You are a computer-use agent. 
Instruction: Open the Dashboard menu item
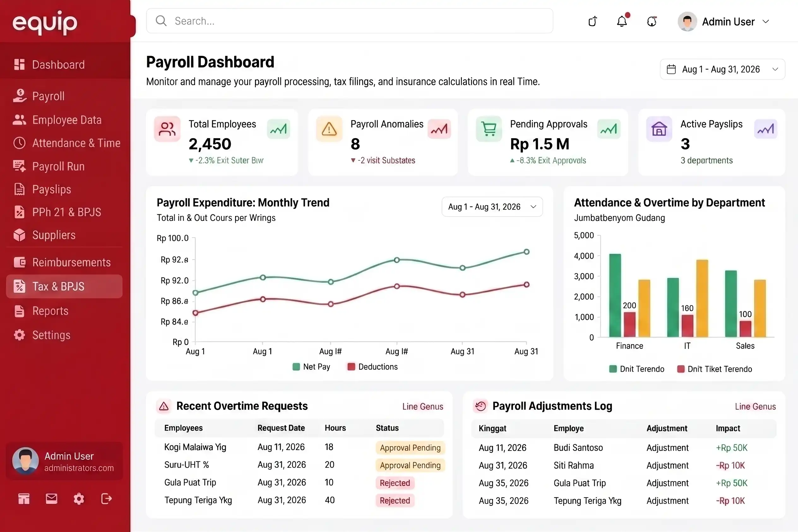pyautogui.click(x=65, y=64)
